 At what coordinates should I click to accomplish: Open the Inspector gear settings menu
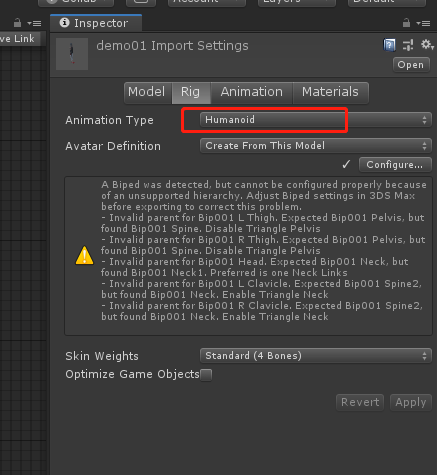(x=427, y=44)
